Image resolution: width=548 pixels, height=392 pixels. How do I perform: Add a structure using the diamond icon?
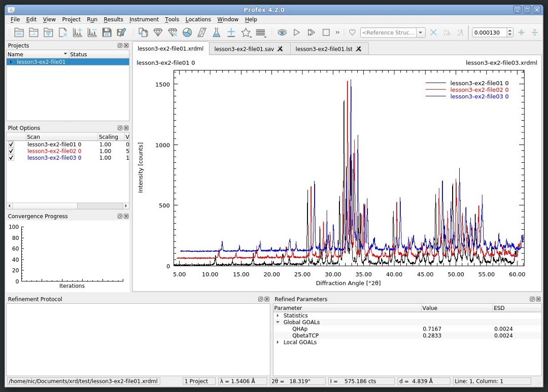158,31
